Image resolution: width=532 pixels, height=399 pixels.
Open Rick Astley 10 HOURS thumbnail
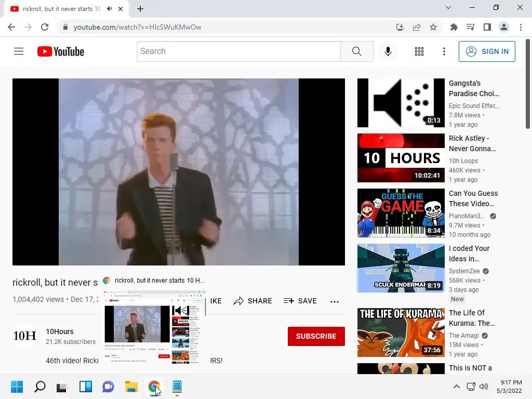401,158
